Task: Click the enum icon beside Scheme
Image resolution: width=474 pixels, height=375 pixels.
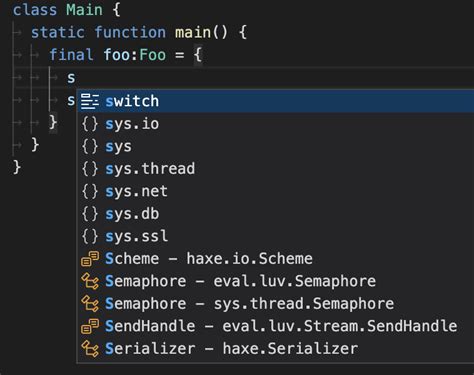Action: coord(90,259)
